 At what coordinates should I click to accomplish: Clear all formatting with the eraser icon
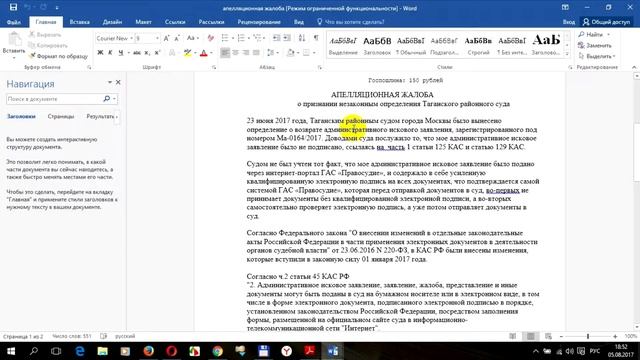210,38
